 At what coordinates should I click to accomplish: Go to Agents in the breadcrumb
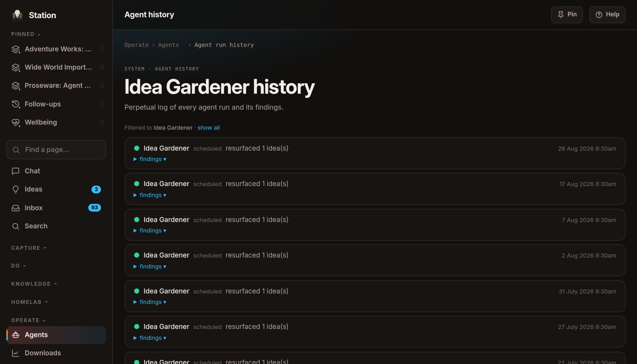click(x=168, y=45)
